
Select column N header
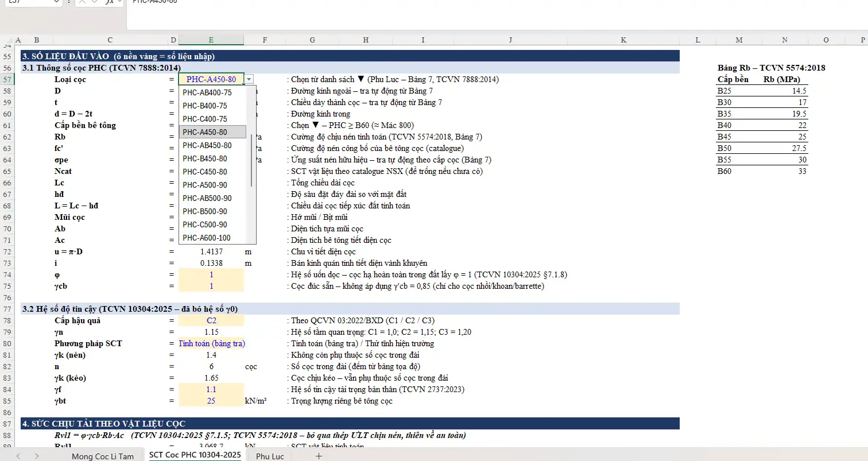(785, 40)
